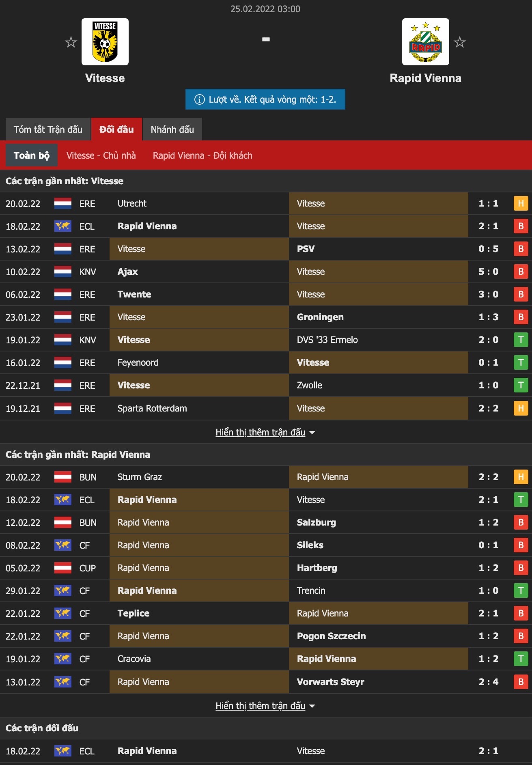The image size is (532, 765).
Task: Click 'Các trận đối đầu' section header
Action: [x=42, y=728]
